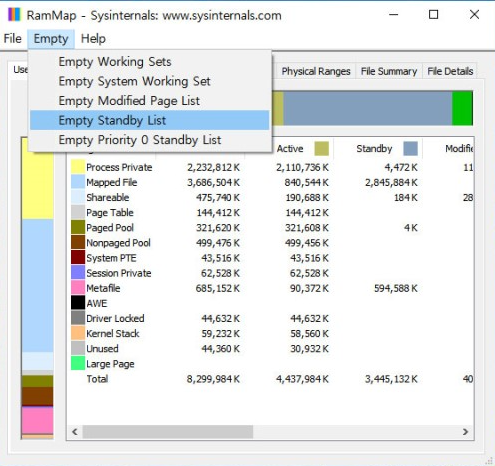495x466 pixels.
Task: Click the Mapped File blue swatch
Action: point(78,182)
